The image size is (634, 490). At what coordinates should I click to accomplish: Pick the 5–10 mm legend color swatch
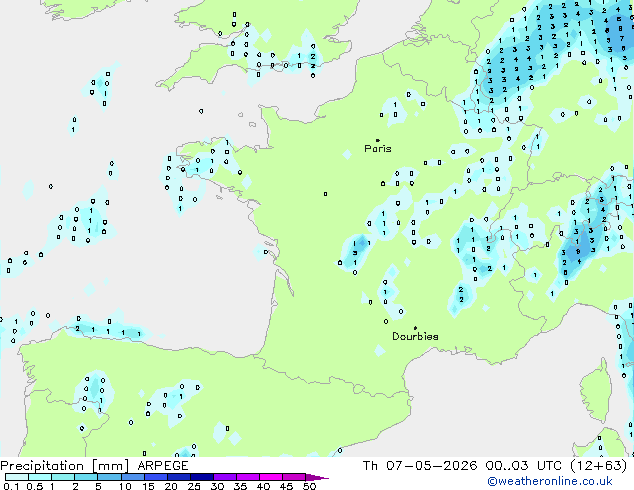(x=110, y=477)
